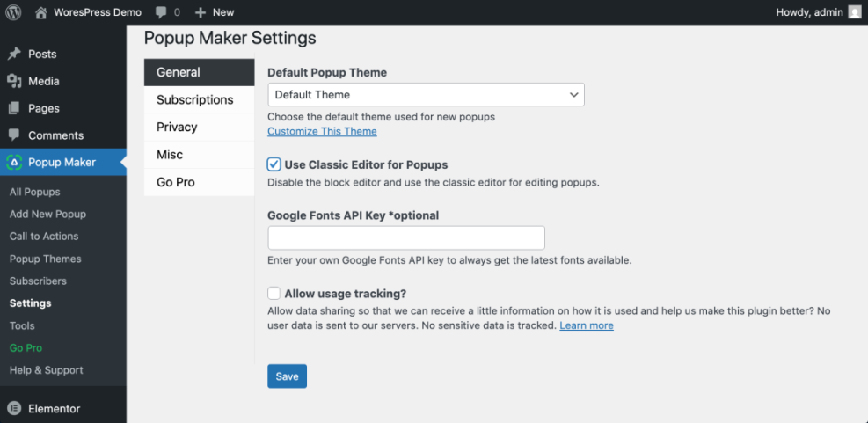Open Tools submenu item
Viewport: 868px width, 423px height.
(22, 325)
